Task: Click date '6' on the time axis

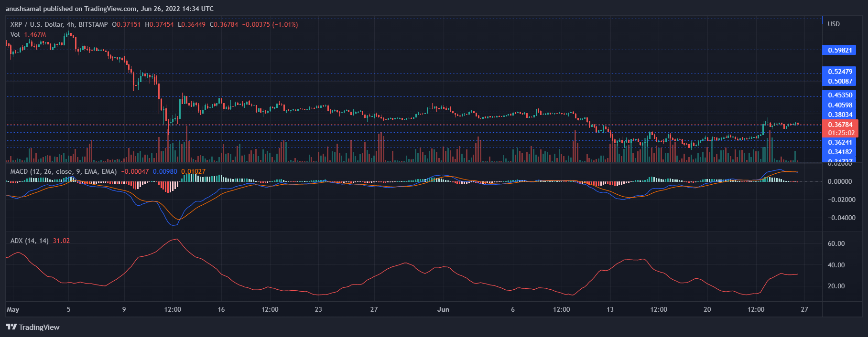Action: [x=513, y=309]
